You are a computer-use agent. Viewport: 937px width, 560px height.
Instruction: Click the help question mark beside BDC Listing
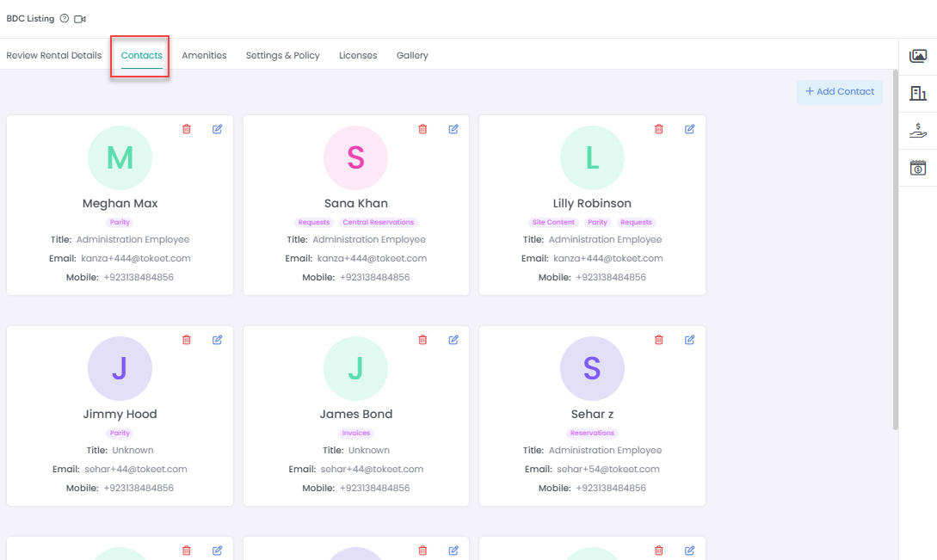65,19
